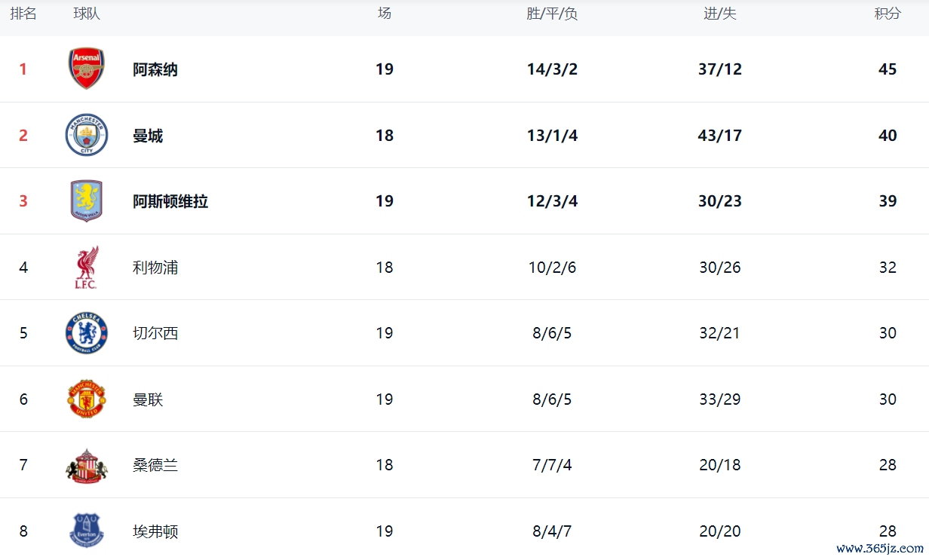Click the Manchester City club crest

click(x=87, y=135)
